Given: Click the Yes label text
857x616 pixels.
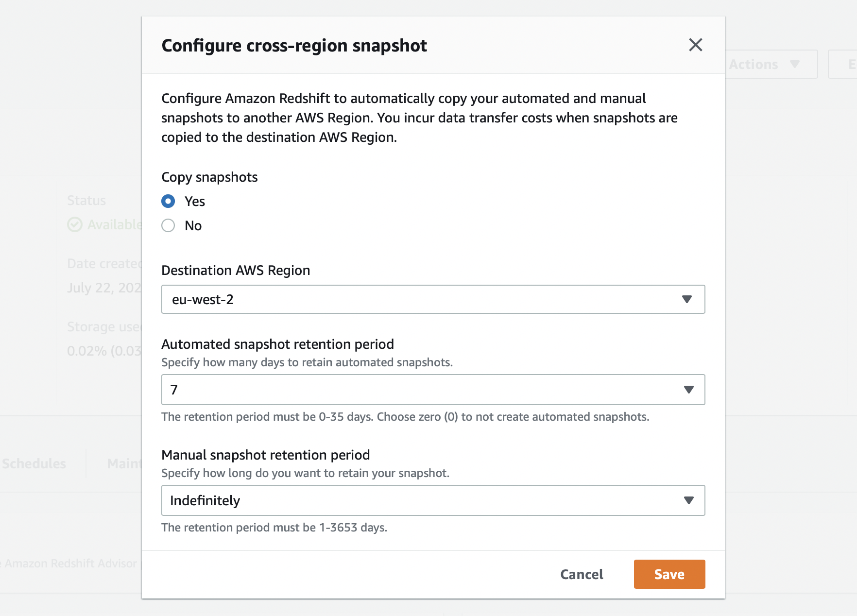Looking at the screenshot, I should coord(195,201).
